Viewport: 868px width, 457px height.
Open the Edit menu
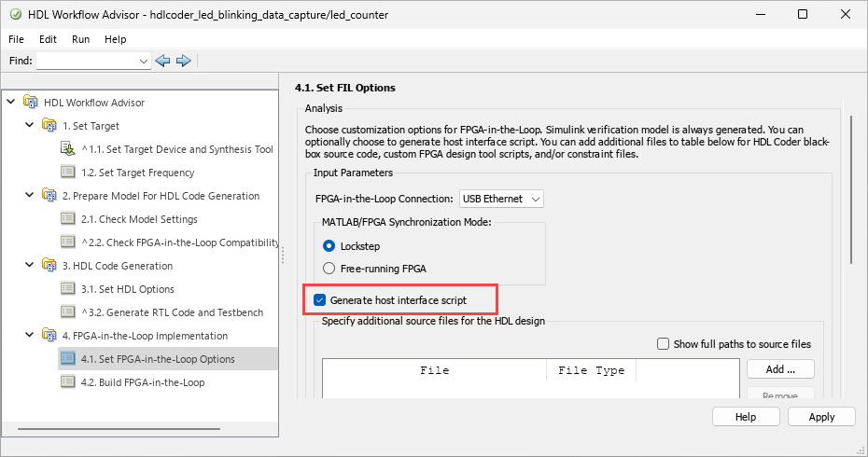48,39
